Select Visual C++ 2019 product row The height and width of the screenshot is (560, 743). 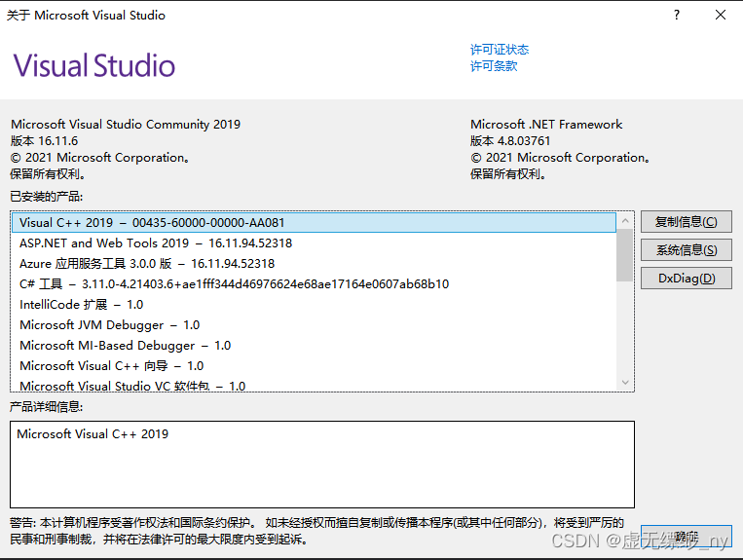pyautogui.click(x=314, y=223)
